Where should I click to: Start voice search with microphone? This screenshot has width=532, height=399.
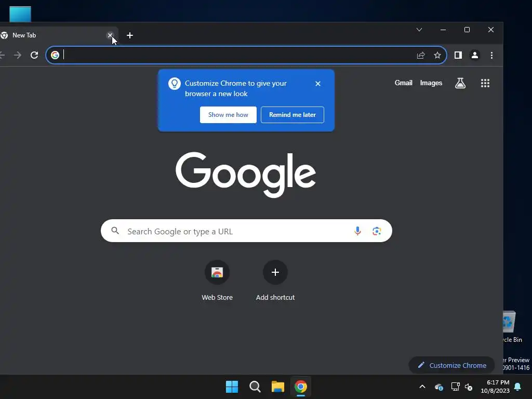click(357, 231)
